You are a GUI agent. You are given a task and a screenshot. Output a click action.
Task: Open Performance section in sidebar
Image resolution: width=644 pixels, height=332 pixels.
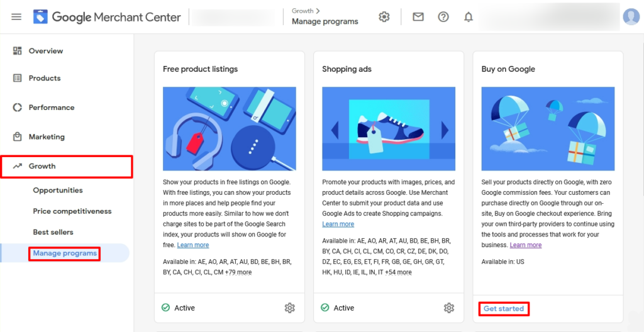pyautogui.click(x=52, y=108)
